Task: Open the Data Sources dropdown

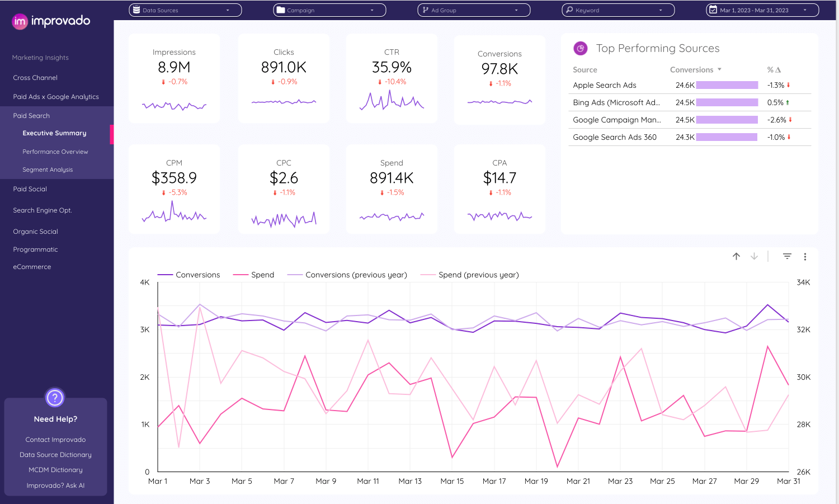Action: coord(185,10)
